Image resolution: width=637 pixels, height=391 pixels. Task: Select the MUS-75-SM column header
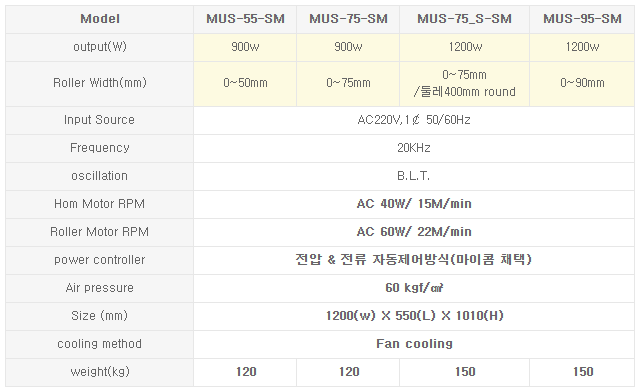[x=348, y=19]
